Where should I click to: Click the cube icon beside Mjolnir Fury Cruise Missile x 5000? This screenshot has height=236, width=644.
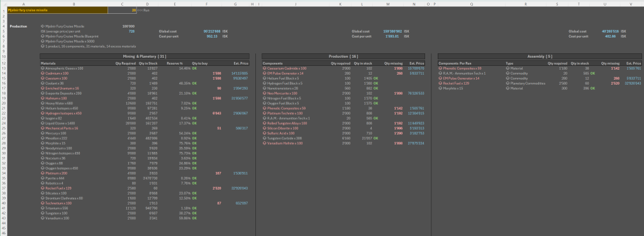coord(43,41)
